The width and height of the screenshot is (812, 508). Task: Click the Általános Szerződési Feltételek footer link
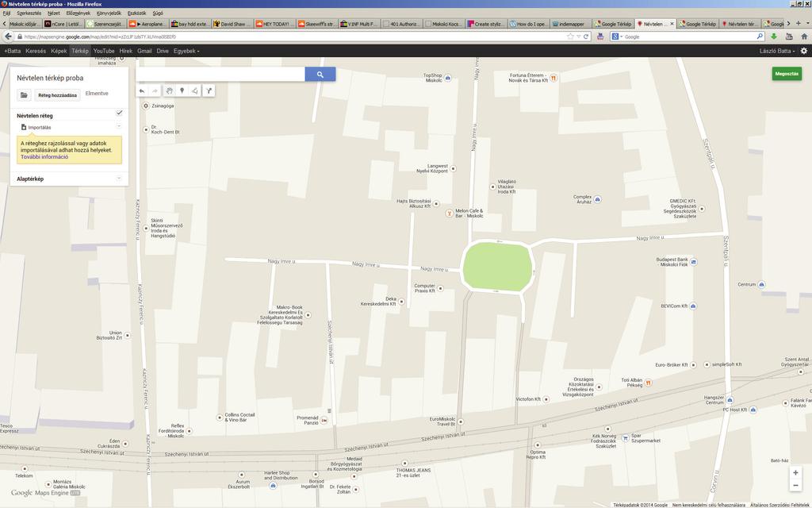point(780,505)
